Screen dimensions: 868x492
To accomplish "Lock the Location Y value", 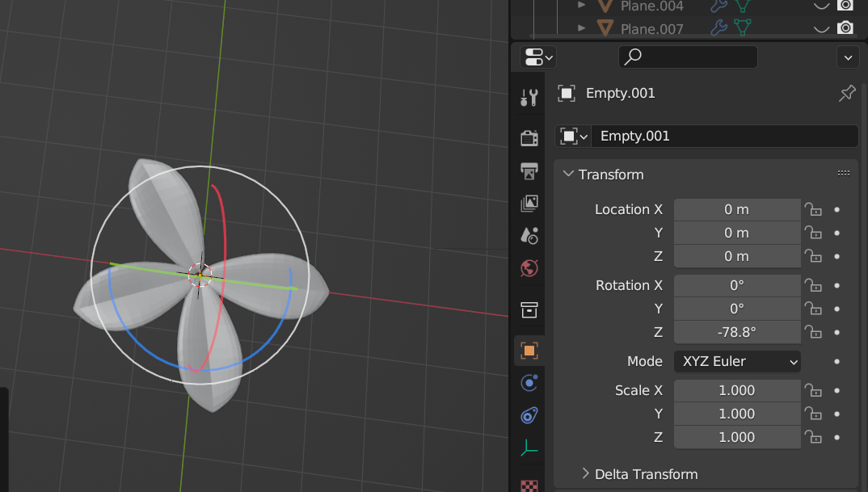I will (813, 233).
